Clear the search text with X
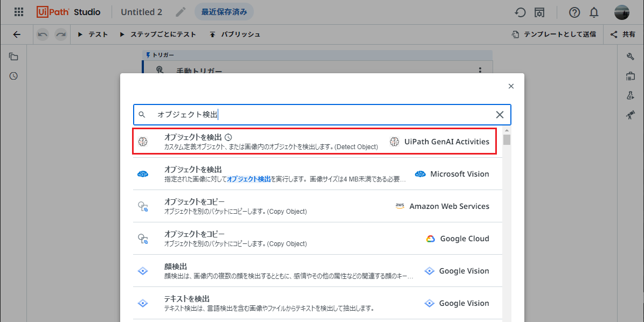This screenshot has height=322, width=644. point(500,115)
